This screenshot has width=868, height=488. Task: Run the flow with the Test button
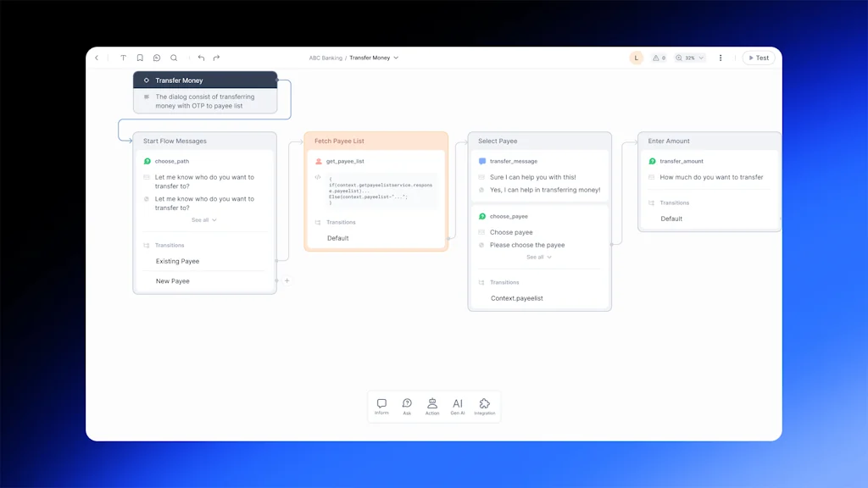(759, 58)
